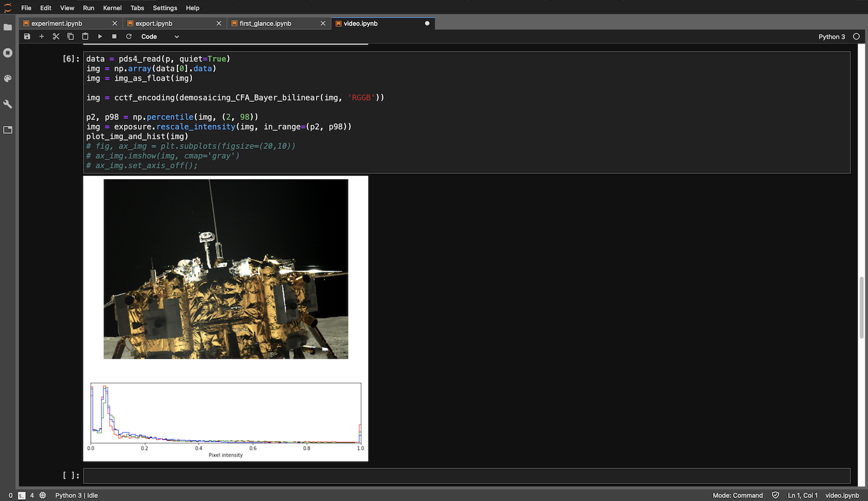Image resolution: width=868 pixels, height=501 pixels.
Task: Insert a new cell with plus icon
Action: pos(42,37)
